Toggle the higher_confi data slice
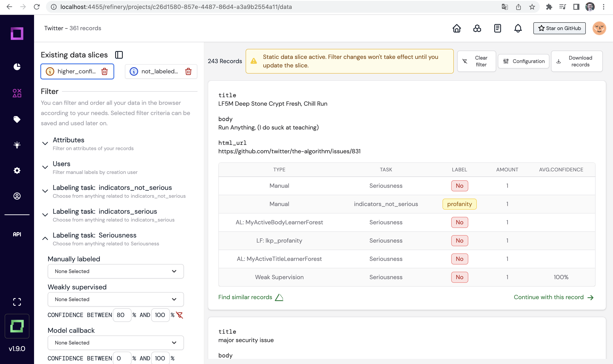This screenshot has height=364, width=613. point(77,71)
